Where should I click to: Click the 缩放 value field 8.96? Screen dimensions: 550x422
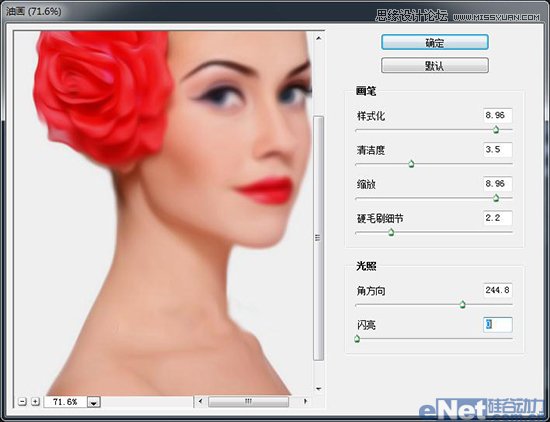(498, 183)
